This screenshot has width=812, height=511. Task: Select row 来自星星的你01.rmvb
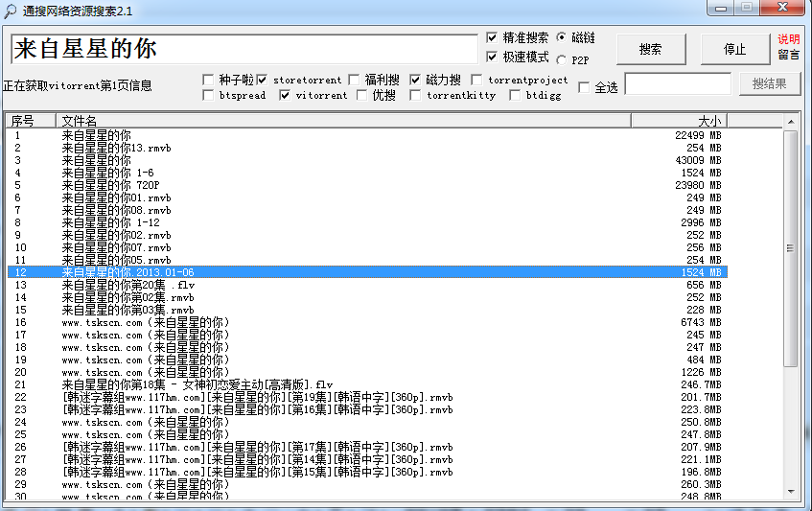click(367, 197)
